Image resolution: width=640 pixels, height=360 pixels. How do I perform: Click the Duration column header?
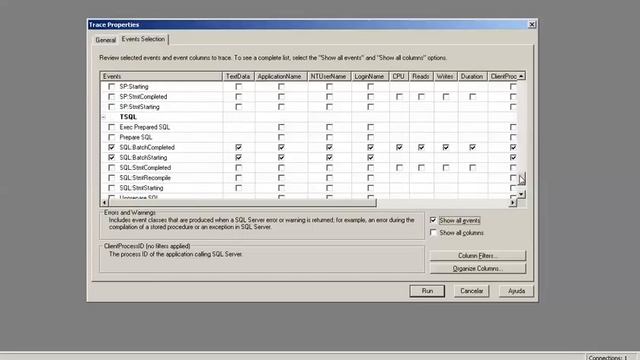(x=472, y=76)
